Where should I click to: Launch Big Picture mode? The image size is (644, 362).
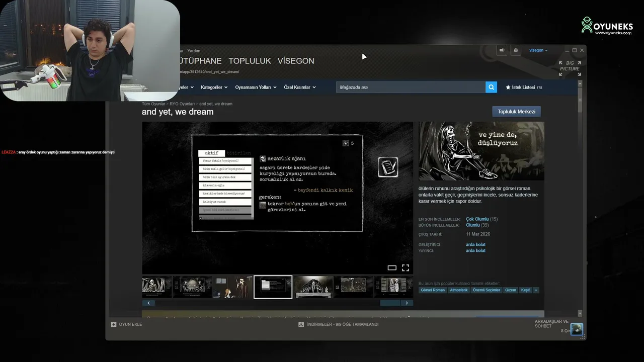pyautogui.click(x=570, y=68)
